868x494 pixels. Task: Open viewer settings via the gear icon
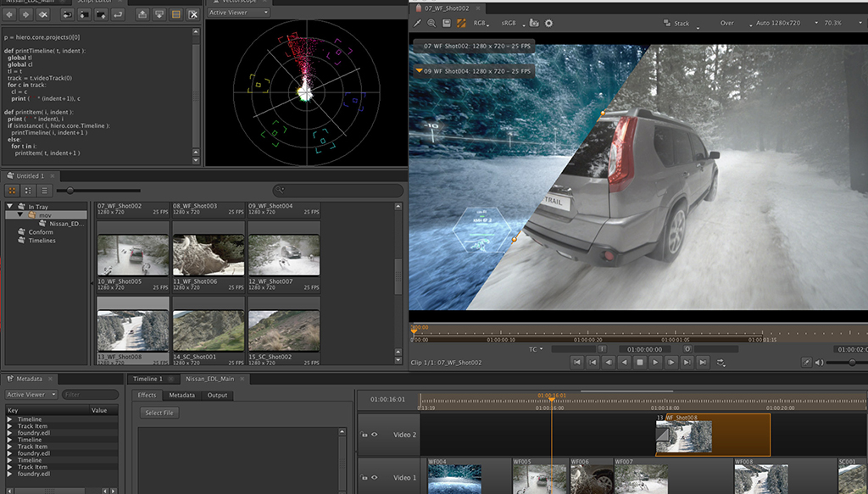click(x=548, y=23)
